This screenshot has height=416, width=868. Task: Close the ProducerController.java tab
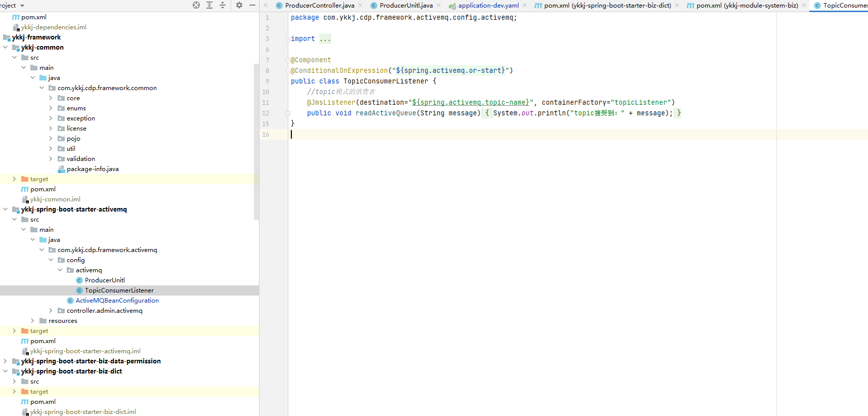tap(360, 5)
